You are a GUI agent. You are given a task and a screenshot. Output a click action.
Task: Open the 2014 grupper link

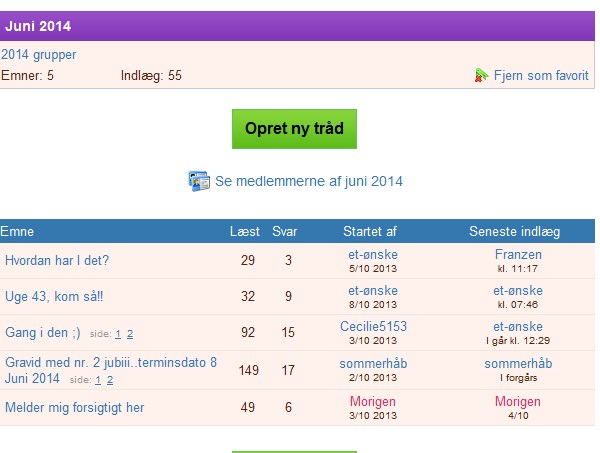pyautogui.click(x=38, y=55)
